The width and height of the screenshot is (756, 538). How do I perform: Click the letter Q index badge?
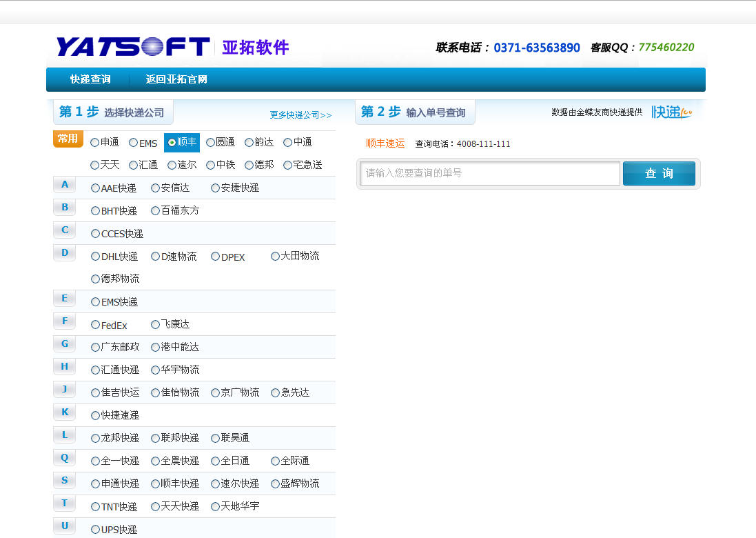coord(65,458)
